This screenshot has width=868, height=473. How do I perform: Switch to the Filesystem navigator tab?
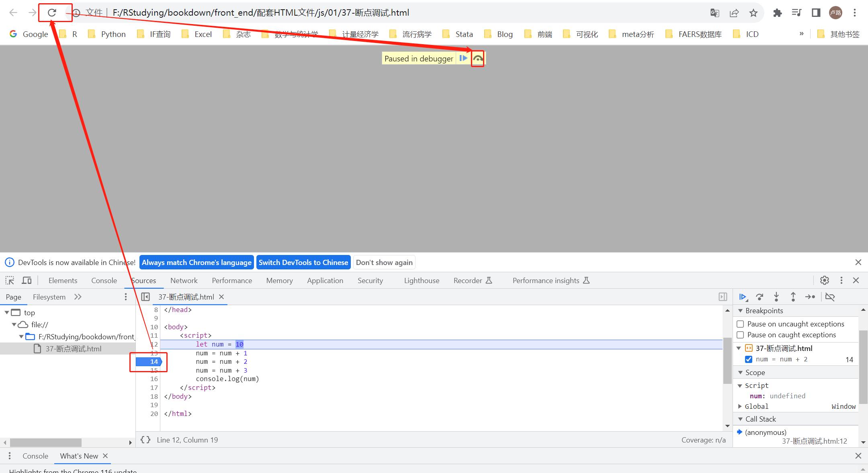49,297
